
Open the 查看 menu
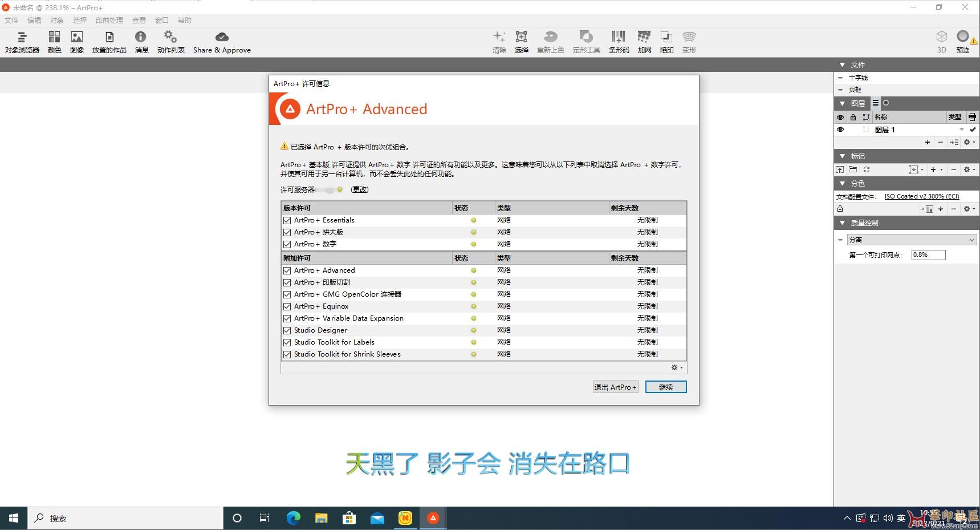coord(139,20)
